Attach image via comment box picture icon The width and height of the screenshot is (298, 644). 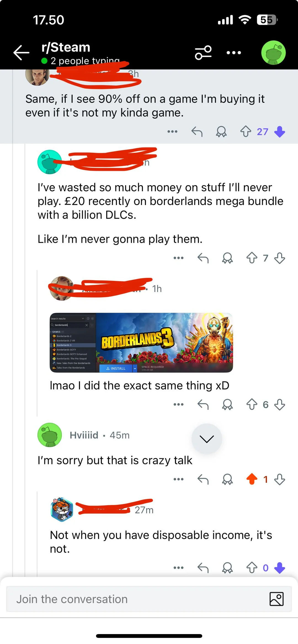[276, 599]
